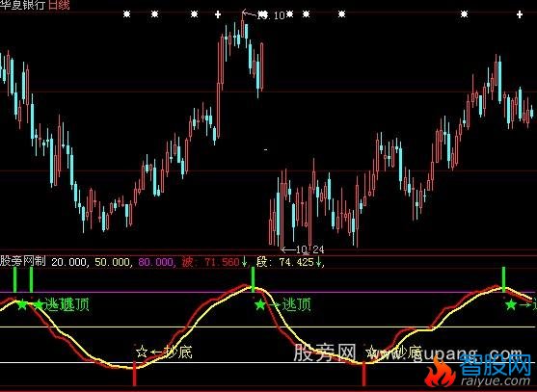The height and width of the screenshot is (392, 537).
Task: Click the 股旁网制 indicator name
Action: (23, 262)
